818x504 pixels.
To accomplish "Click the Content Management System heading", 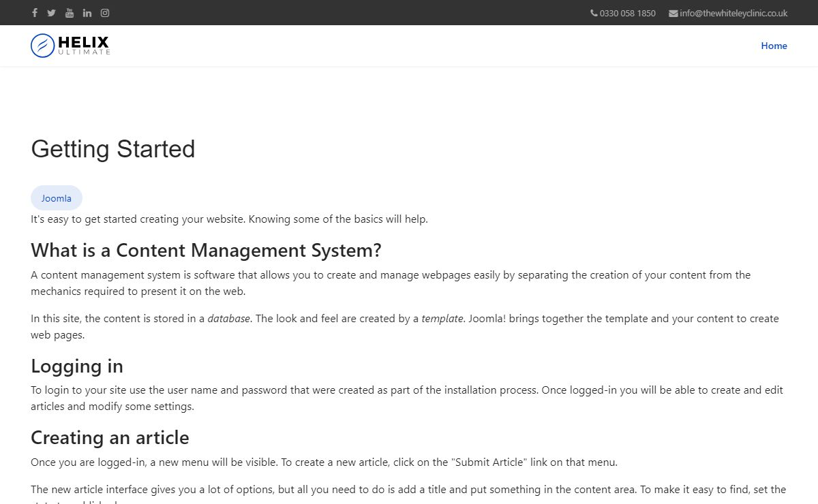I will (x=206, y=250).
